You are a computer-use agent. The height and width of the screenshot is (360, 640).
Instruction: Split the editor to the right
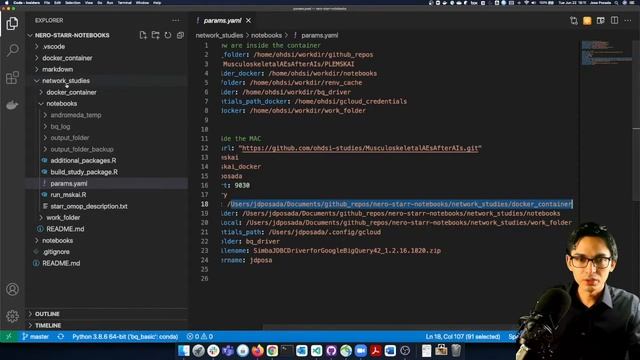click(x=614, y=20)
